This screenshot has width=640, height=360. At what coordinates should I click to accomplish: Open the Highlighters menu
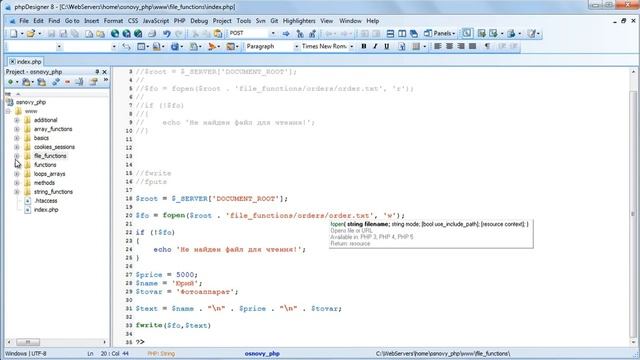coord(299,21)
